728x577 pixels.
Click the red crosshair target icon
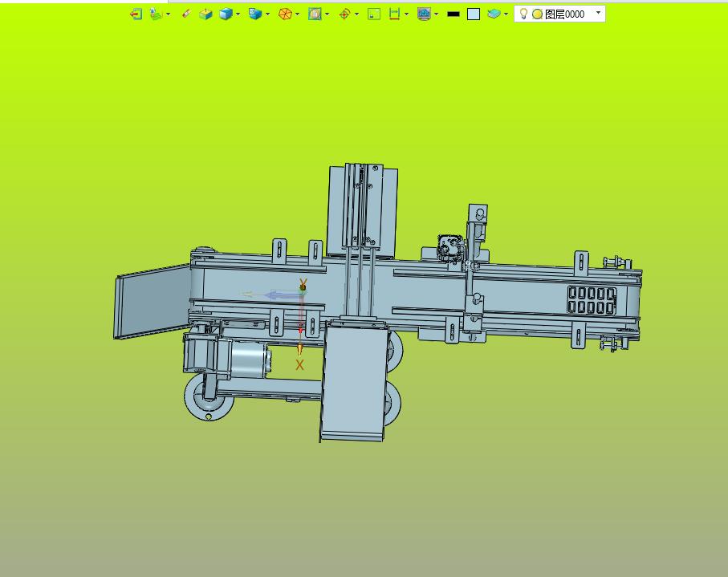click(344, 14)
